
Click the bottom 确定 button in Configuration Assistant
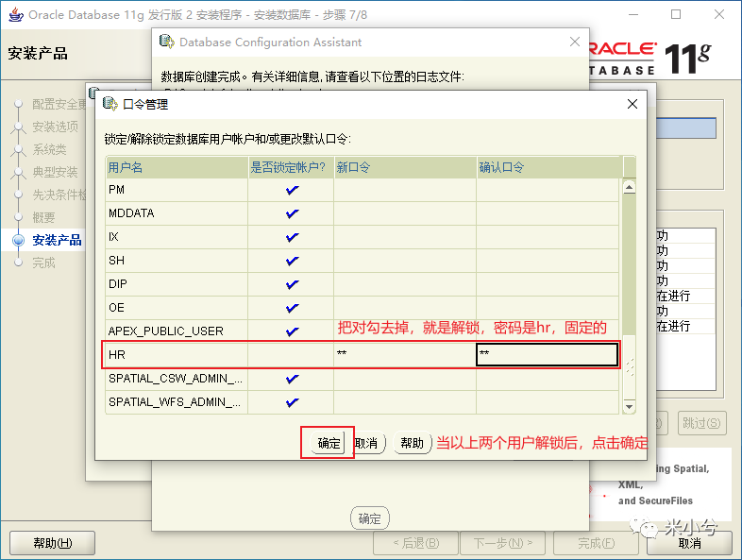(369, 518)
